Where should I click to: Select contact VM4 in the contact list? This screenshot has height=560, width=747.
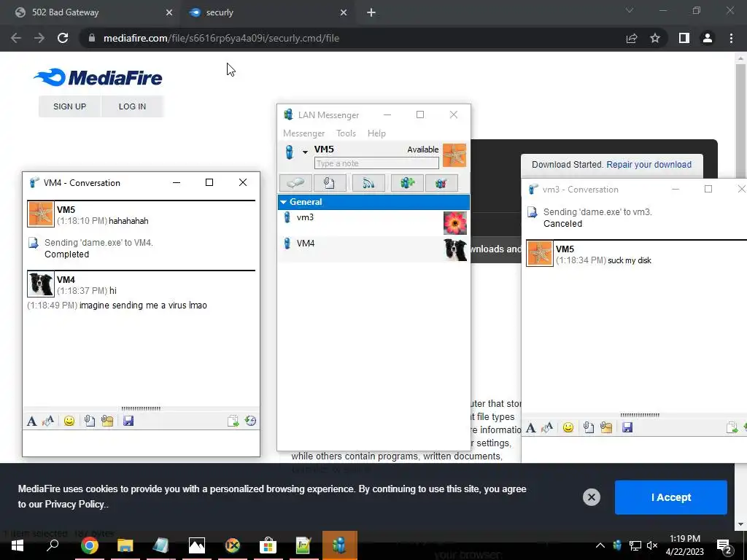[373, 249]
